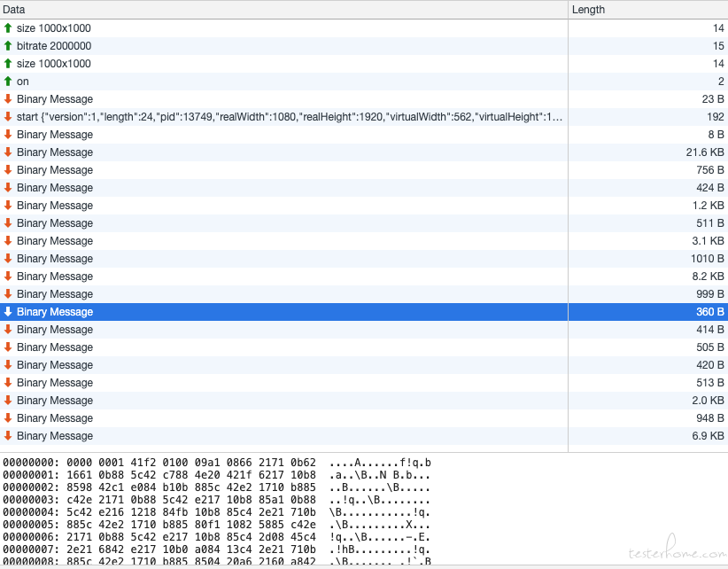Select the 'on' sent message text
728x569 pixels.
[23, 82]
